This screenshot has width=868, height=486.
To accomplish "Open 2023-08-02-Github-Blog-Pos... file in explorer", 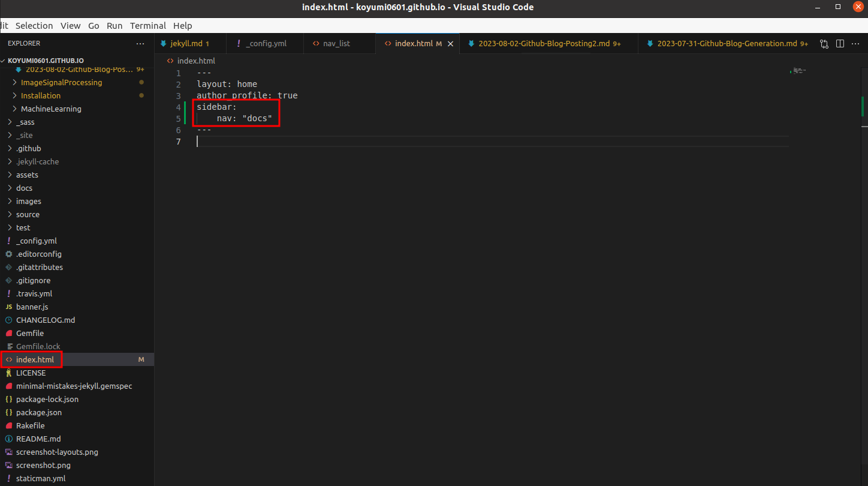I will pos(77,70).
